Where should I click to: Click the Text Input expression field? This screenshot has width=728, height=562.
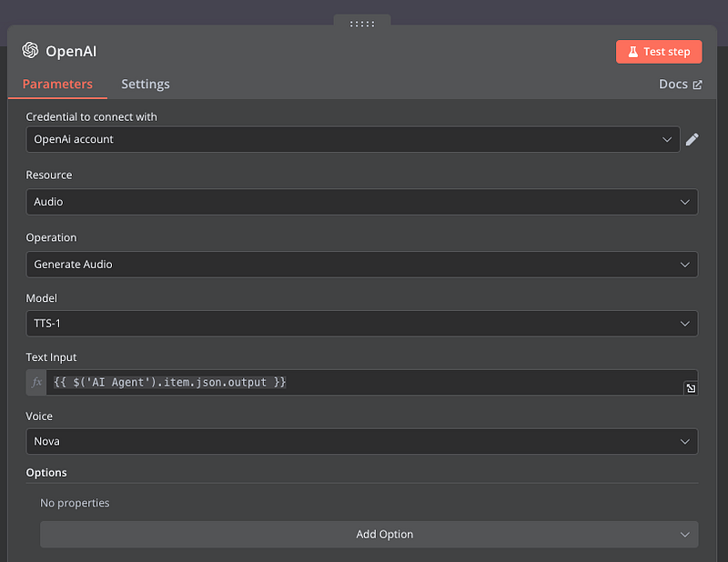click(364, 383)
